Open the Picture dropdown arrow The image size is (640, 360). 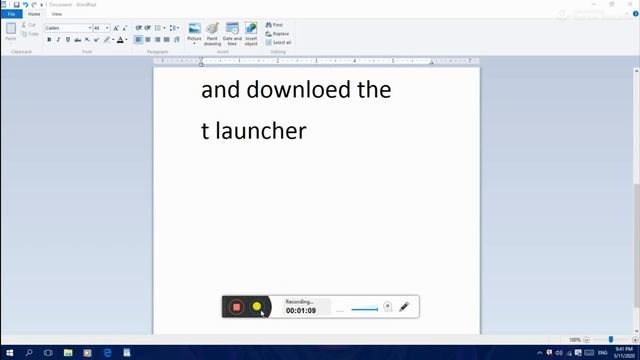coord(194,43)
